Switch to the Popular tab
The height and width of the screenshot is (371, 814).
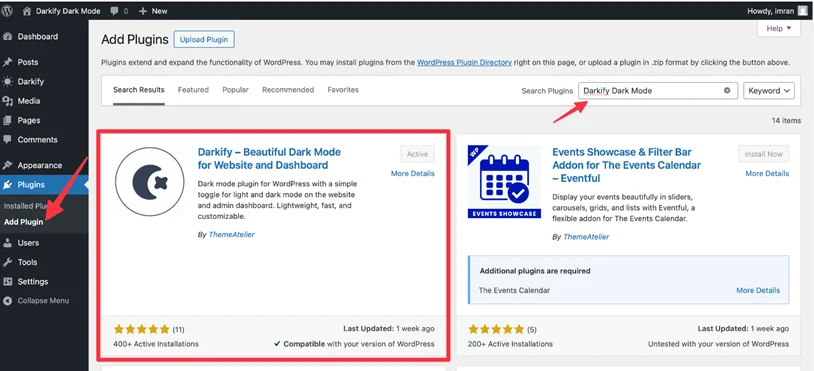(x=235, y=90)
